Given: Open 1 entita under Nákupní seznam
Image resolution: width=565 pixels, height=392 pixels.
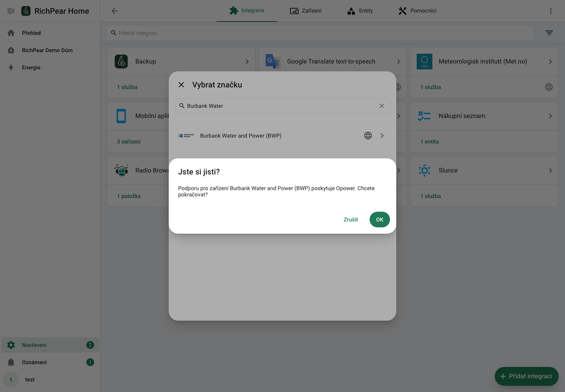Looking at the screenshot, I should pyautogui.click(x=429, y=142).
